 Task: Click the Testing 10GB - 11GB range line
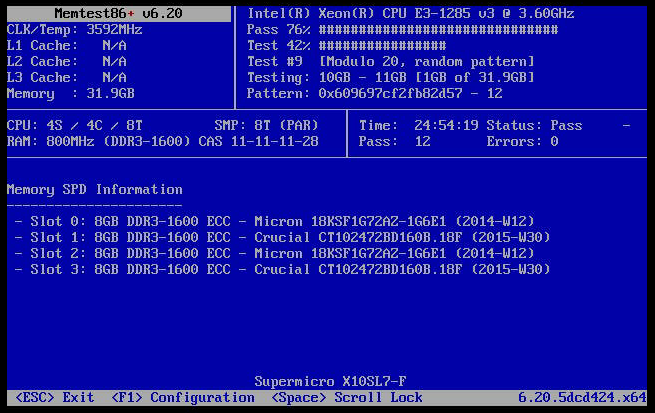[x=391, y=78]
